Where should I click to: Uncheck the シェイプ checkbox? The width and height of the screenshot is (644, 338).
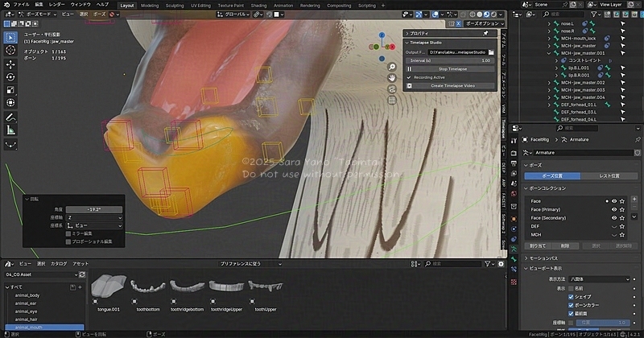coord(572,297)
